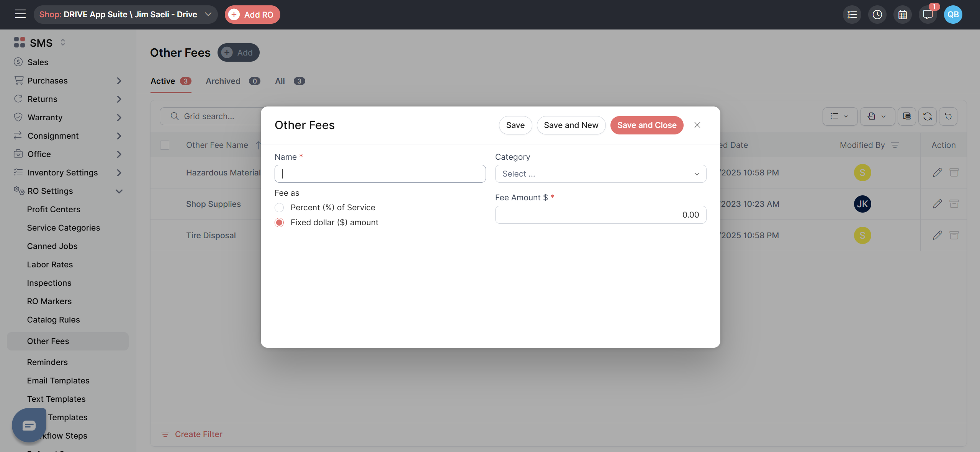The height and width of the screenshot is (452, 980).
Task: Open chat messages icon with notification badge
Action: pos(928,15)
